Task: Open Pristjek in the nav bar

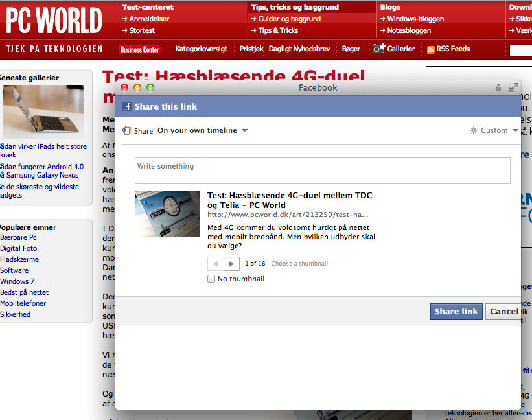Action: coord(251,49)
